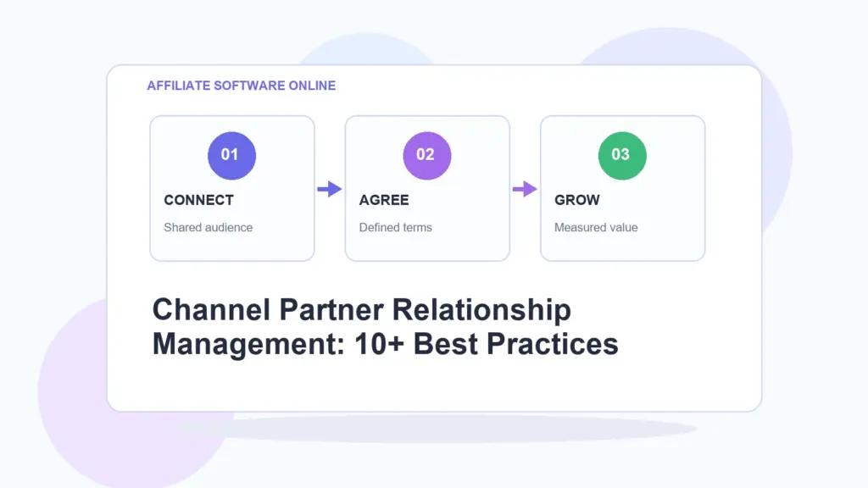Click the purple arrow between Agree and Grow
The height and width of the screenshot is (488, 868).
(x=525, y=189)
